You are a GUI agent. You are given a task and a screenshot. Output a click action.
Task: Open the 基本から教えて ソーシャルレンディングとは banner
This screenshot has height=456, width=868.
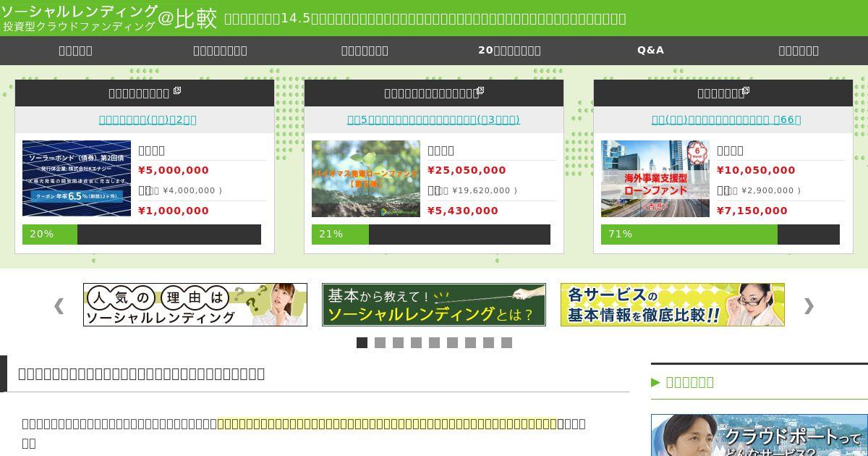coord(434,305)
